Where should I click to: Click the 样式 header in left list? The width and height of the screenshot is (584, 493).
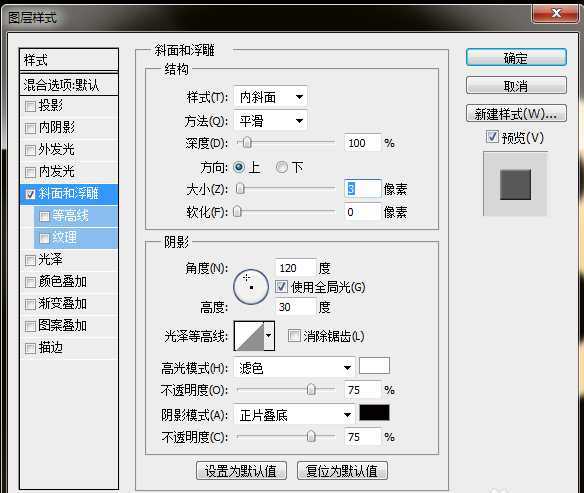(69, 60)
